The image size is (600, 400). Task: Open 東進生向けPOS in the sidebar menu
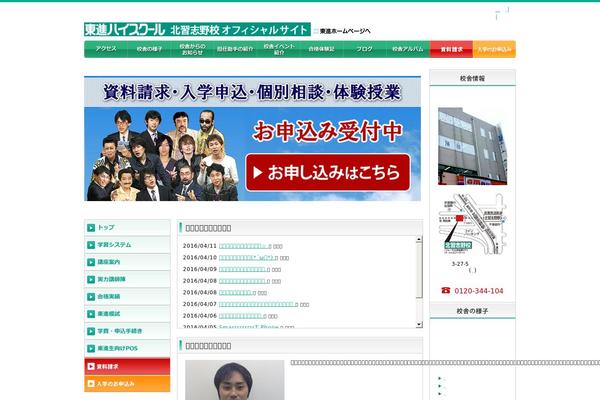click(x=127, y=348)
